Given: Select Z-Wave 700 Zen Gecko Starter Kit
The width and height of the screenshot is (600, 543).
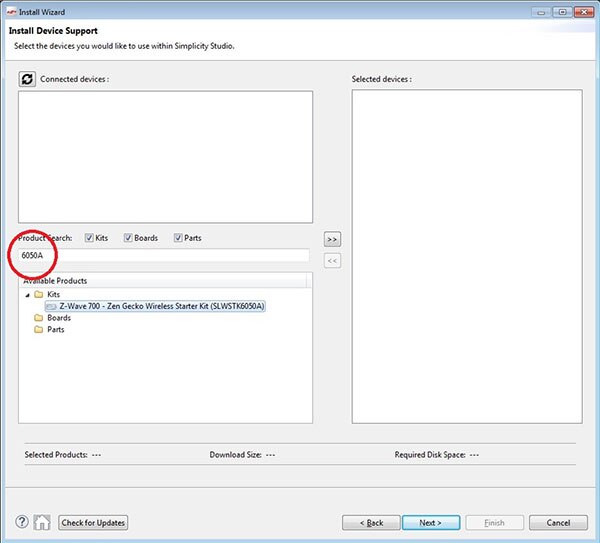Looking at the screenshot, I should click(162, 306).
